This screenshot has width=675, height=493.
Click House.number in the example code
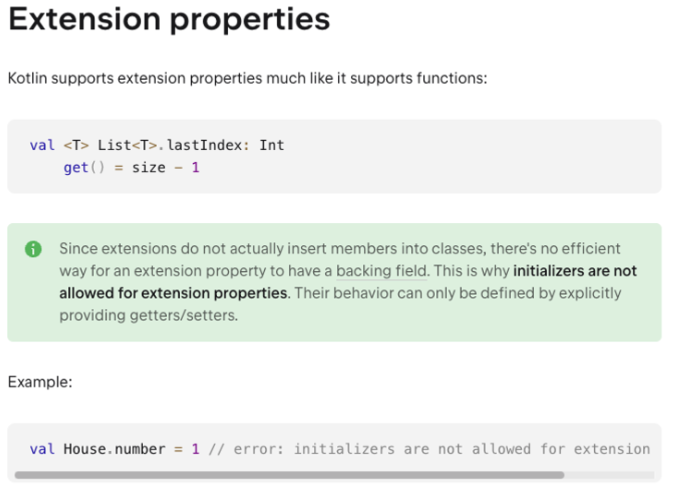115,449
